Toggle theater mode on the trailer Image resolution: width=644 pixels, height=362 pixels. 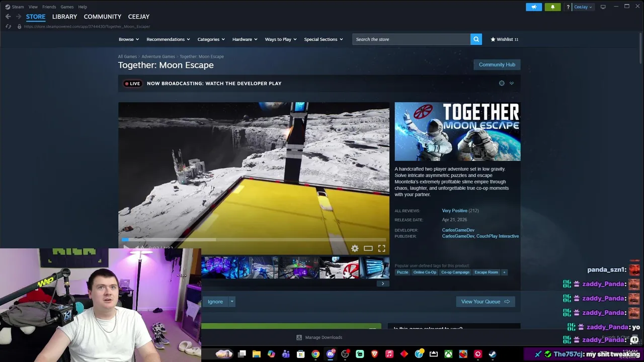pos(368,248)
